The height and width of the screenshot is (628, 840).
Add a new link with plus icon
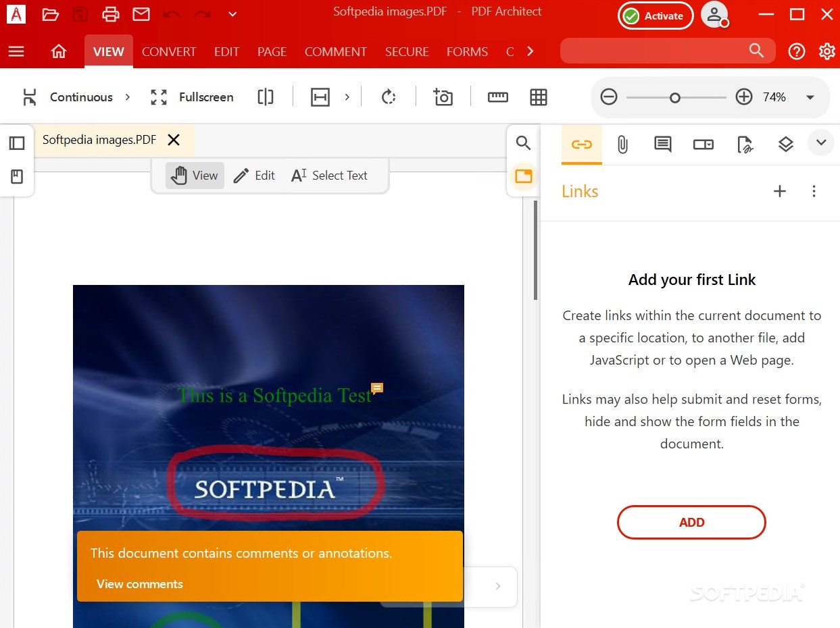[x=780, y=191]
